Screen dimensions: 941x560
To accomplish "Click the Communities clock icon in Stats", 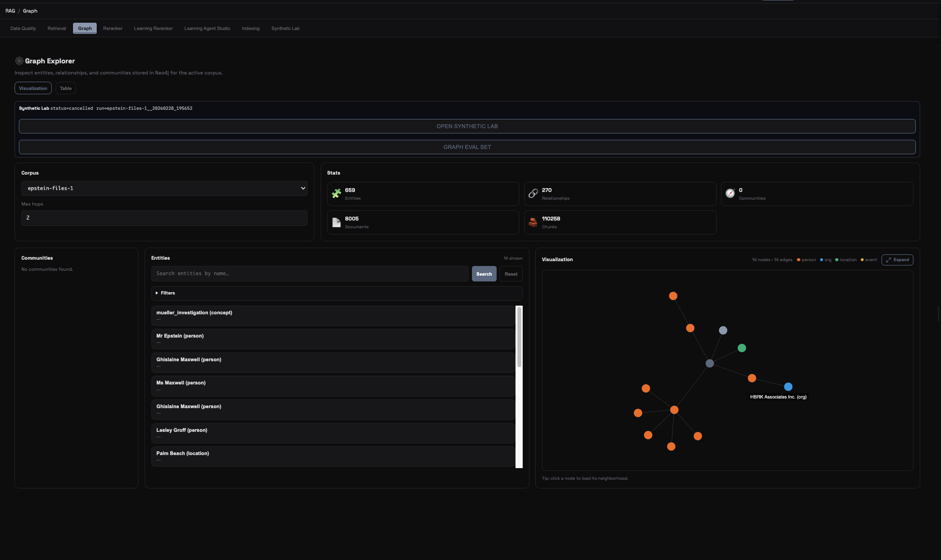I will 730,193.
